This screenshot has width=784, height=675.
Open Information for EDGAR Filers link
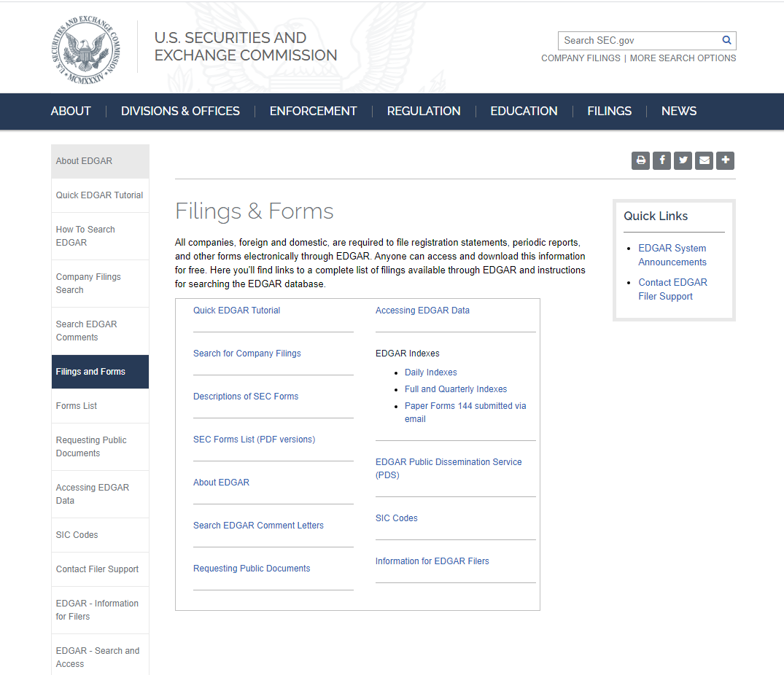pos(432,561)
